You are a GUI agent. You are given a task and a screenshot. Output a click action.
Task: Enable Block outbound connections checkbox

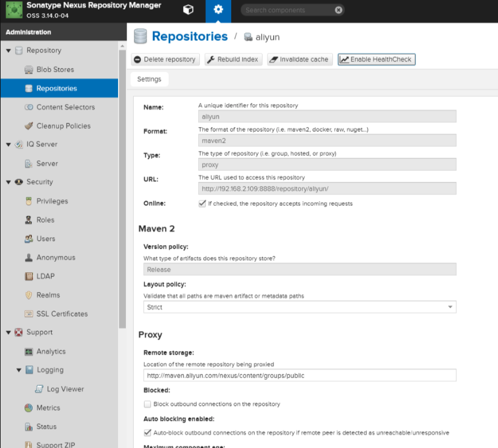click(x=147, y=404)
